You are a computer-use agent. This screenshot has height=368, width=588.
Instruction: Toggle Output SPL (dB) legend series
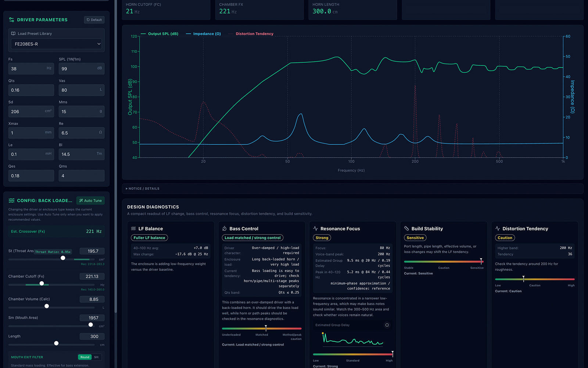coord(159,34)
